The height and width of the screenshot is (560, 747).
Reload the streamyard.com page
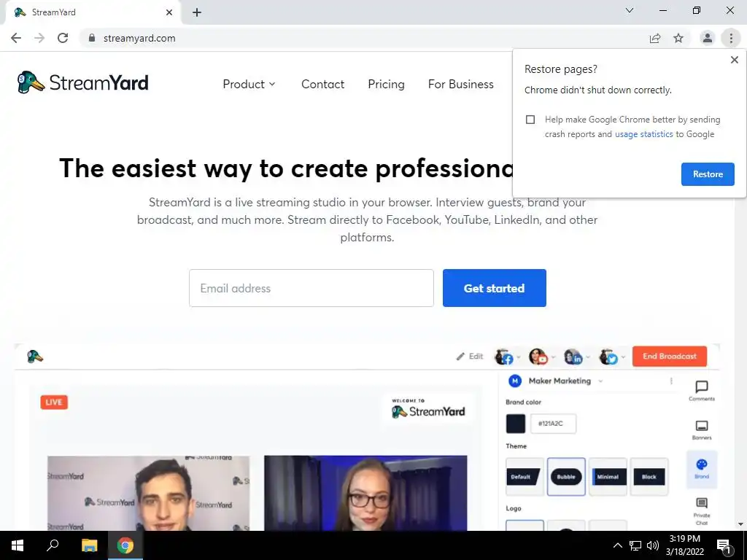tap(63, 38)
